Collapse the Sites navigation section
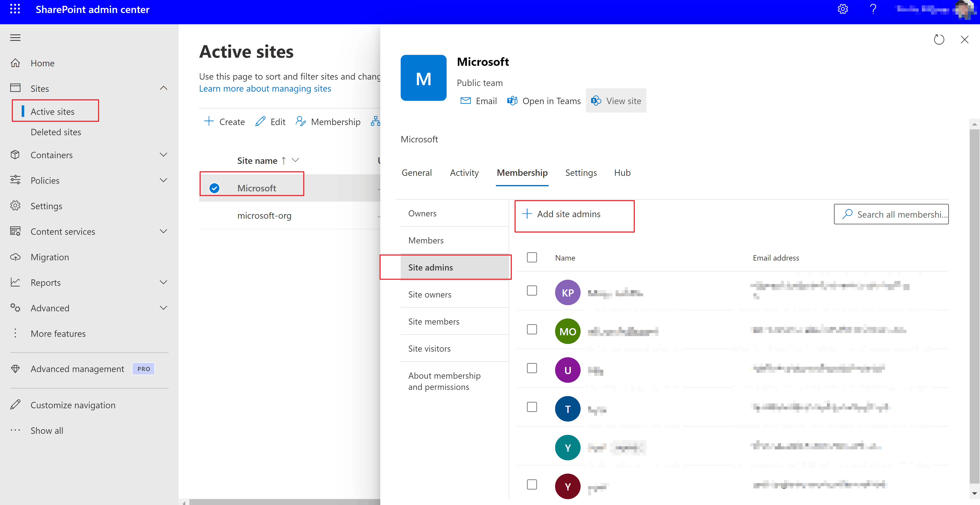980x505 pixels. point(164,88)
